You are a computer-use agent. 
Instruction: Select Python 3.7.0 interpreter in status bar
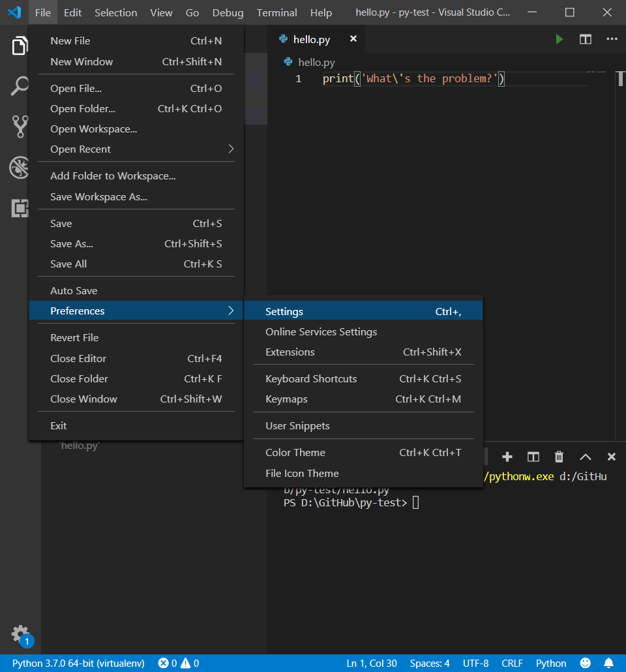click(x=78, y=663)
